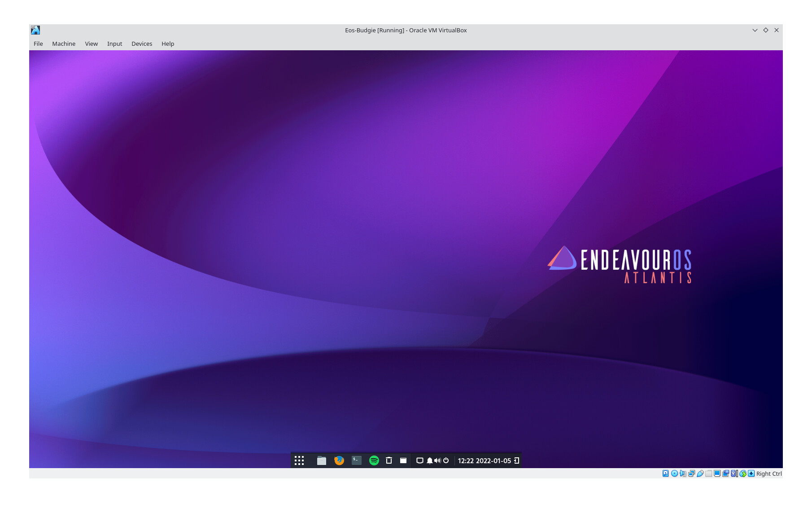
Task: Launch the file manager from the panel
Action: pyautogui.click(x=322, y=460)
